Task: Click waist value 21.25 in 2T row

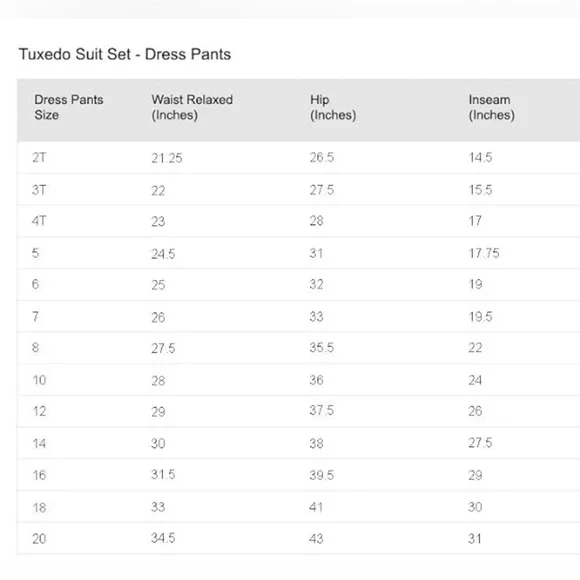Action: tap(167, 158)
